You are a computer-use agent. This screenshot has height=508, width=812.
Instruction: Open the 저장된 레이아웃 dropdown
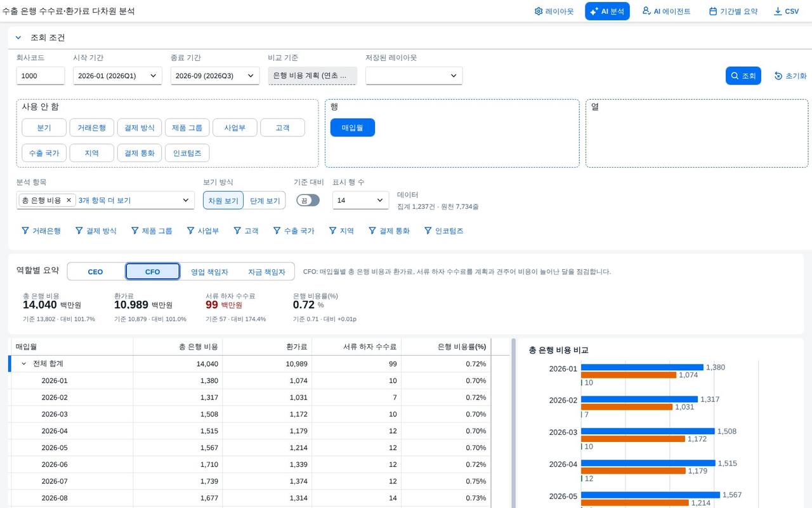[x=414, y=76]
